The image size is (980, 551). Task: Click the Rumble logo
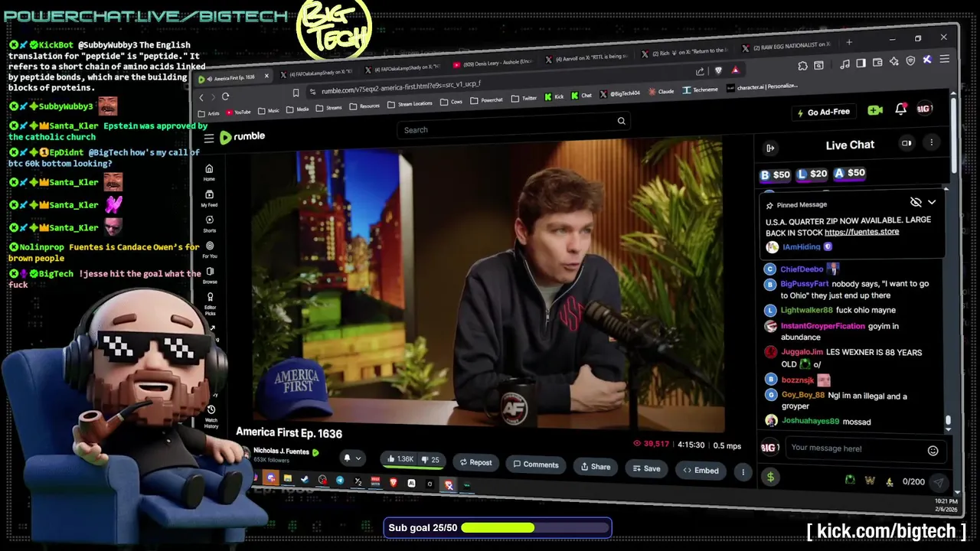[242, 137]
